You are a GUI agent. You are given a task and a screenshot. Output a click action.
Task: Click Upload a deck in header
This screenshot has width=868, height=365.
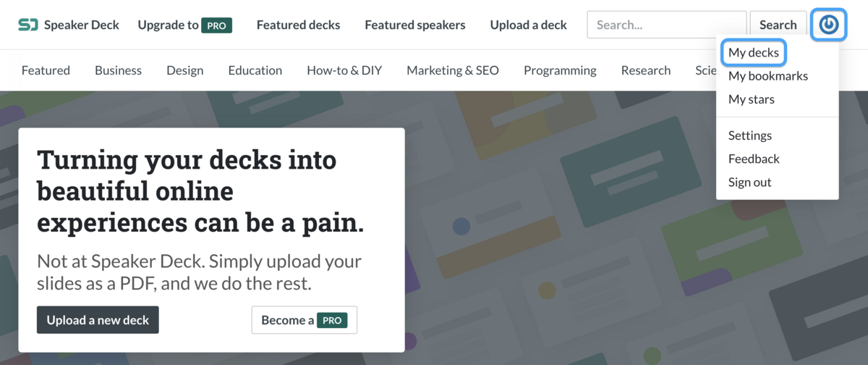(529, 25)
